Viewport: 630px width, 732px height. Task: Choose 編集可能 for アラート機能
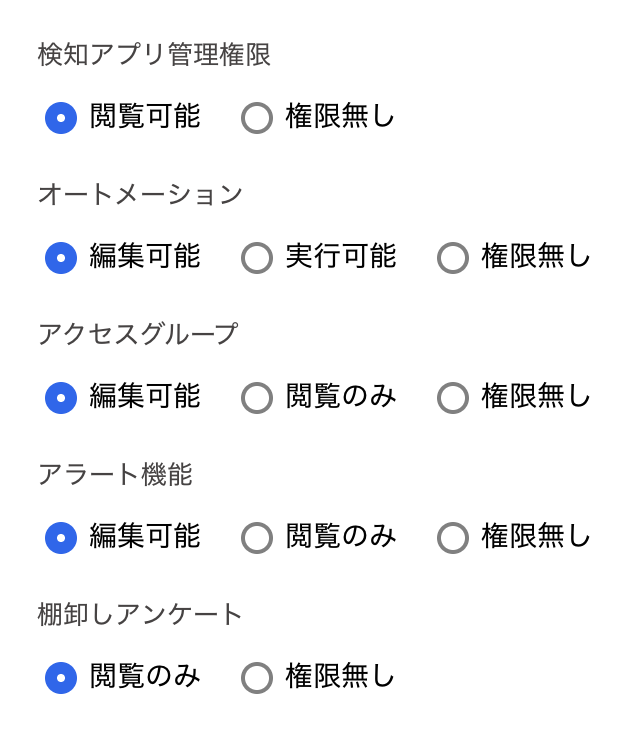point(61,539)
